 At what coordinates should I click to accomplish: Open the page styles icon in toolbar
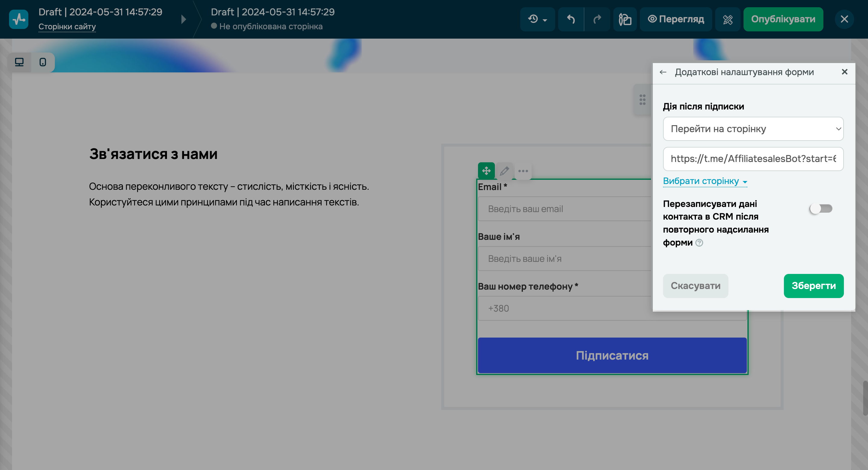[x=625, y=19]
